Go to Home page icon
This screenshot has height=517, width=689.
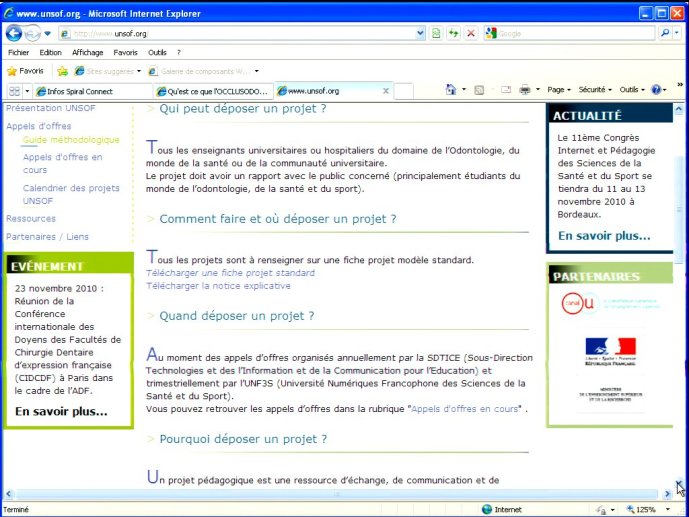coord(451,90)
